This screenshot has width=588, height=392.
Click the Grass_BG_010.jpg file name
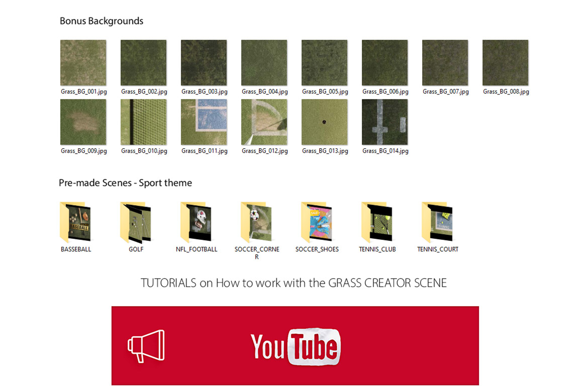click(144, 151)
